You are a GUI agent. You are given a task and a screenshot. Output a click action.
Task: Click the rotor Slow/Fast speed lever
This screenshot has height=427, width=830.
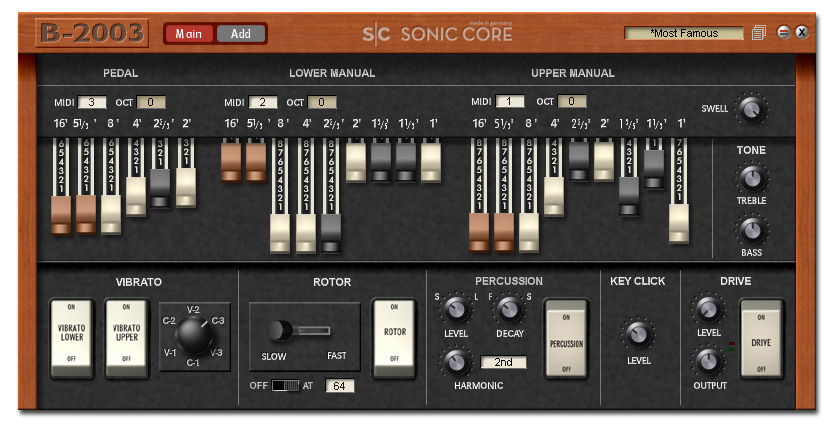click(x=279, y=331)
